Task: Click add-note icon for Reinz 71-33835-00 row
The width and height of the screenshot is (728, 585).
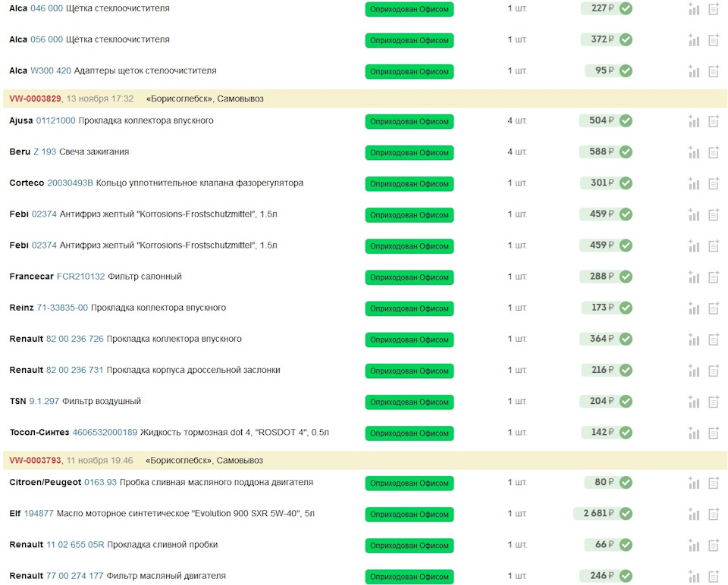Action: pos(714,308)
